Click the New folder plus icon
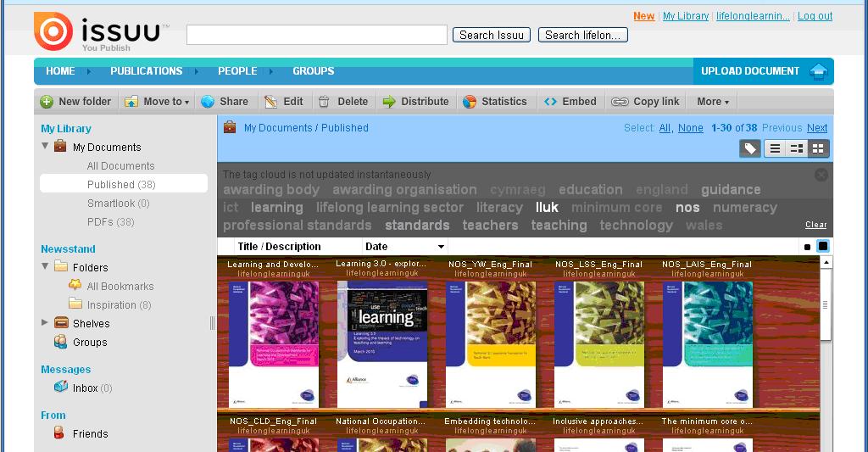The width and height of the screenshot is (868, 452). point(47,102)
